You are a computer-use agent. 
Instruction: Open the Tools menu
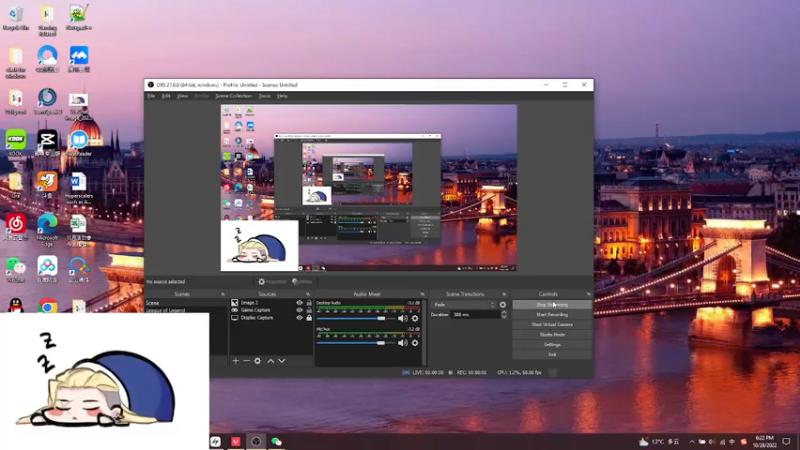tap(264, 96)
